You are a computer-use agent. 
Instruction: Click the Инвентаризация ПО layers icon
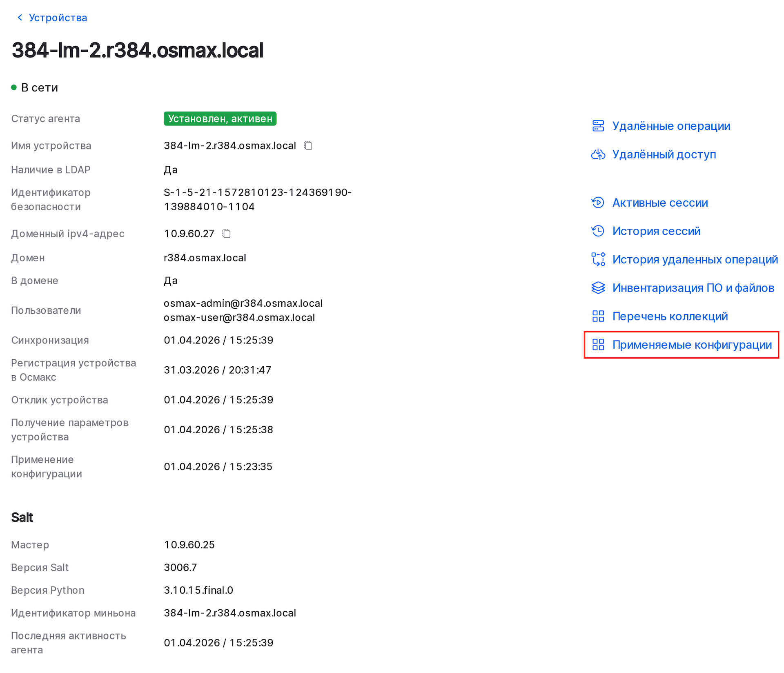598,288
